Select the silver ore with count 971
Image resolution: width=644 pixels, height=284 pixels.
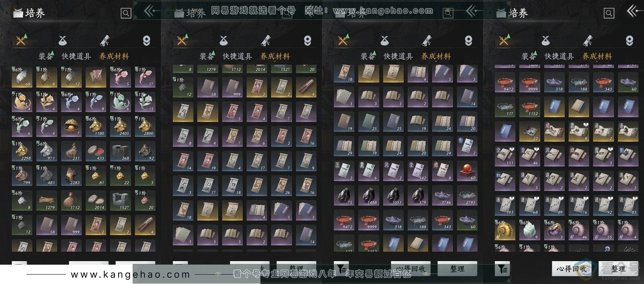tap(46, 151)
